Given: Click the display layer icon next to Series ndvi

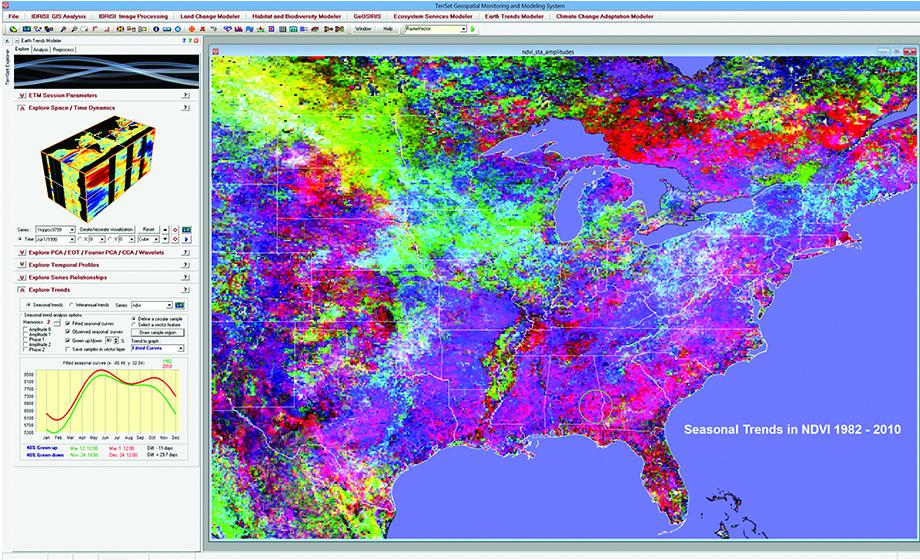Looking at the screenshot, I should [x=181, y=304].
